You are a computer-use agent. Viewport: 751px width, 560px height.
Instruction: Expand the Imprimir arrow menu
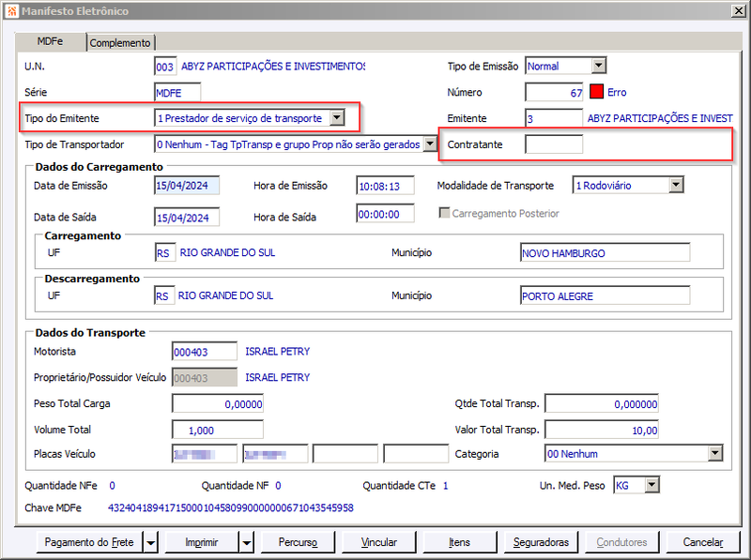coord(247,542)
